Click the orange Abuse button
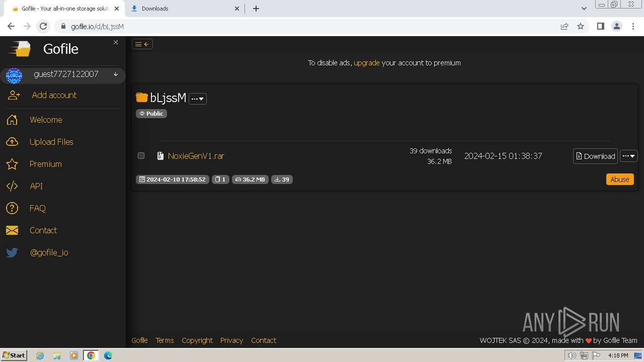Image resolution: width=644 pixels, height=362 pixels. [620, 179]
